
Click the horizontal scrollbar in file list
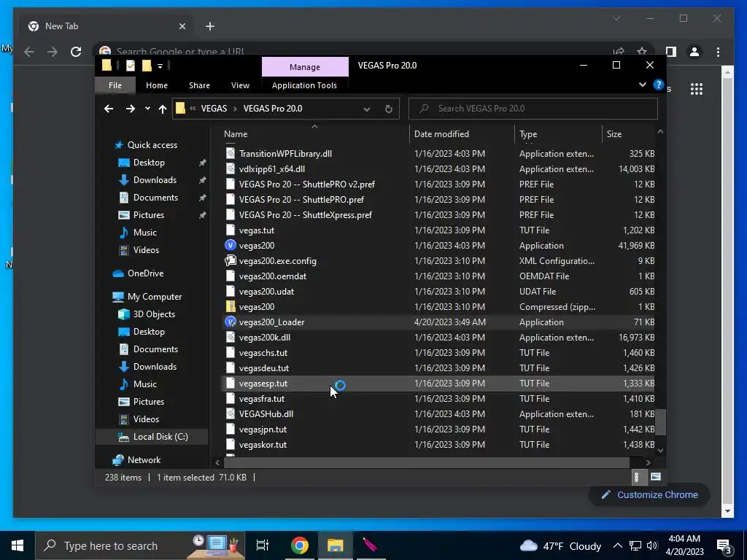pyautogui.click(x=426, y=462)
